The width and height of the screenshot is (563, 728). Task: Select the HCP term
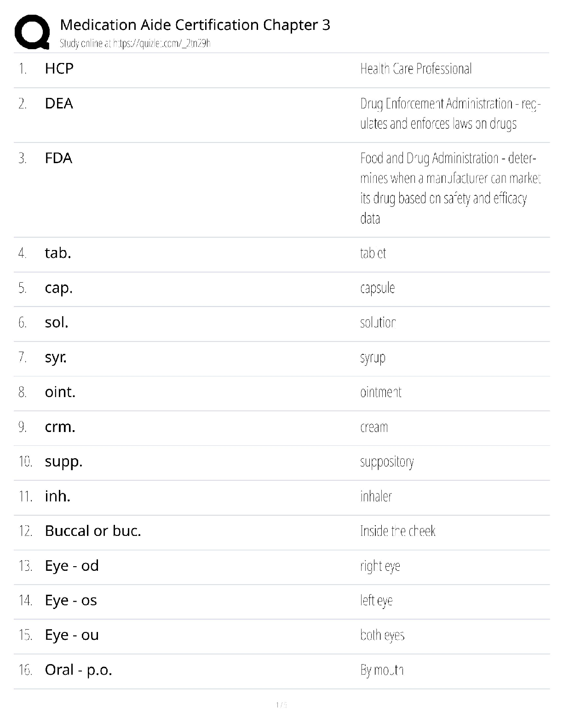[x=59, y=68]
